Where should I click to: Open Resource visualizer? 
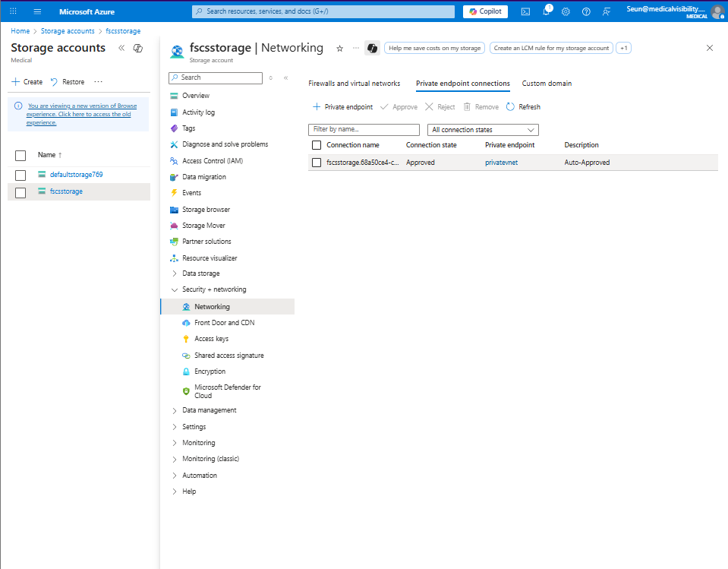pos(210,258)
